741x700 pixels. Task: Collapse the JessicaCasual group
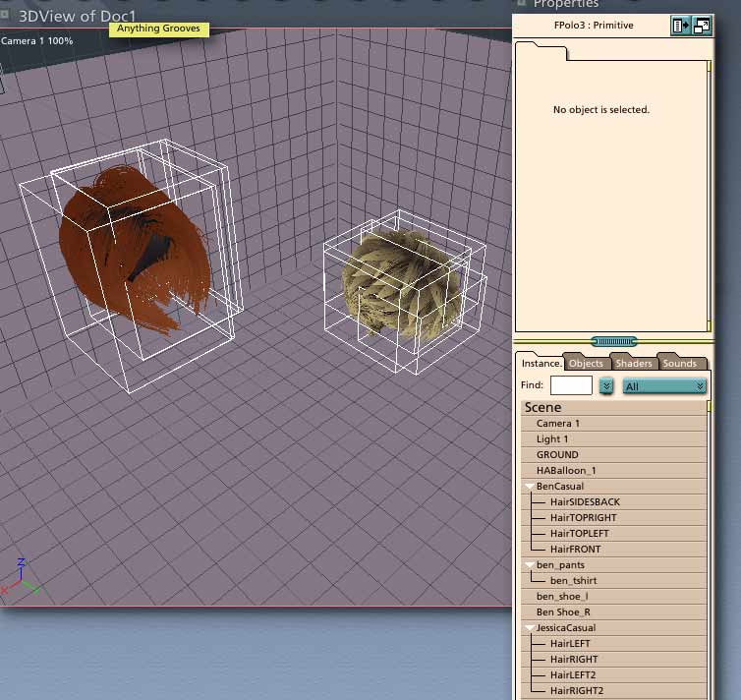point(530,628)
